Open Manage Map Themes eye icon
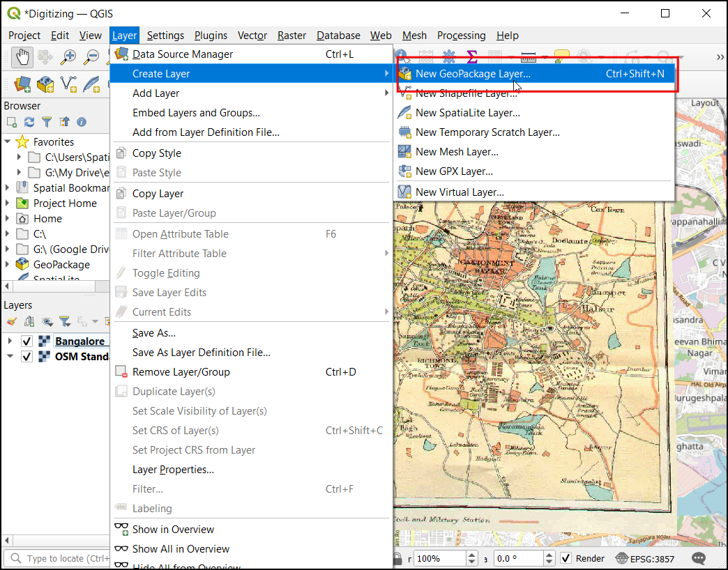This screenshot has height=570, width=728. tap(47, 321)
